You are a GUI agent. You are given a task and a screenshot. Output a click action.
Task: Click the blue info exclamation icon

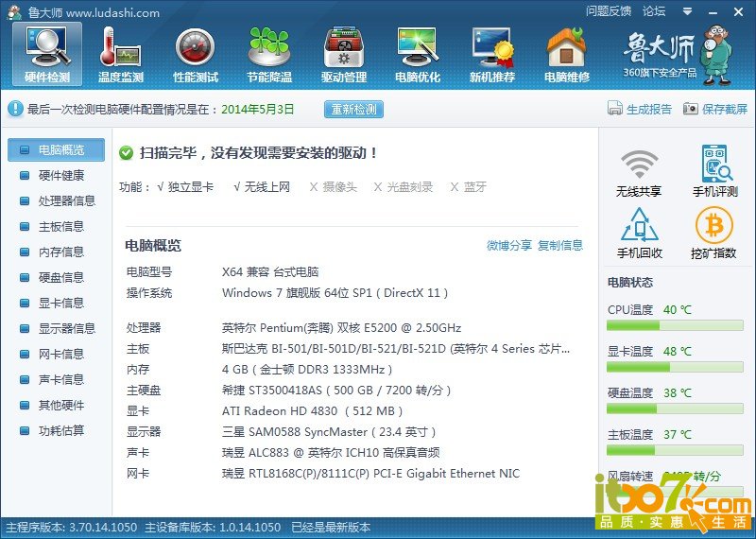pos(15,109)
